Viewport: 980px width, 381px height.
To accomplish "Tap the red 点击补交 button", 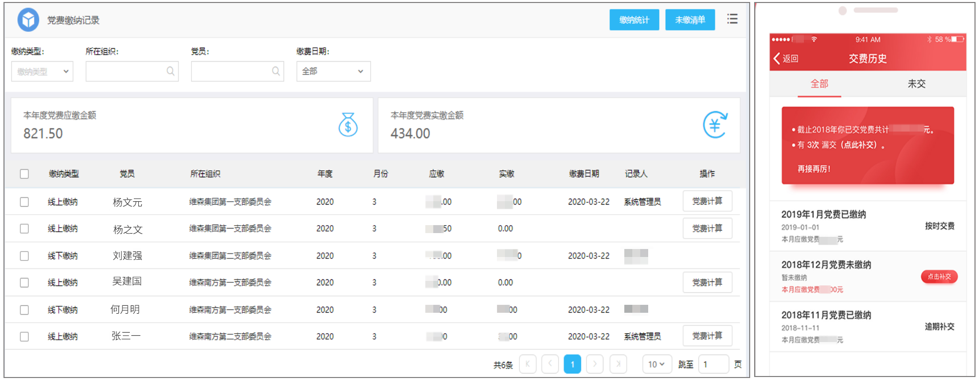I will (x=939, y=276).
